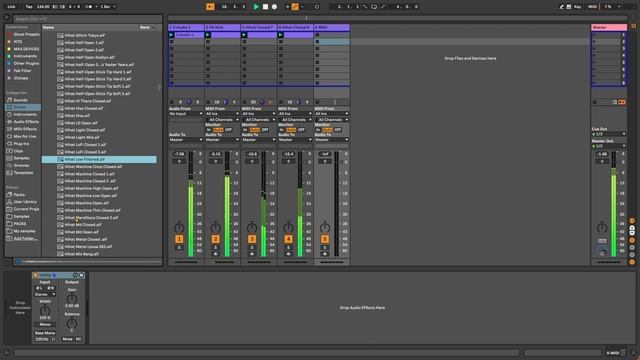Toggle the Follow button in transport bar
The height and width of the screenshot is (360, 640).
210,7
